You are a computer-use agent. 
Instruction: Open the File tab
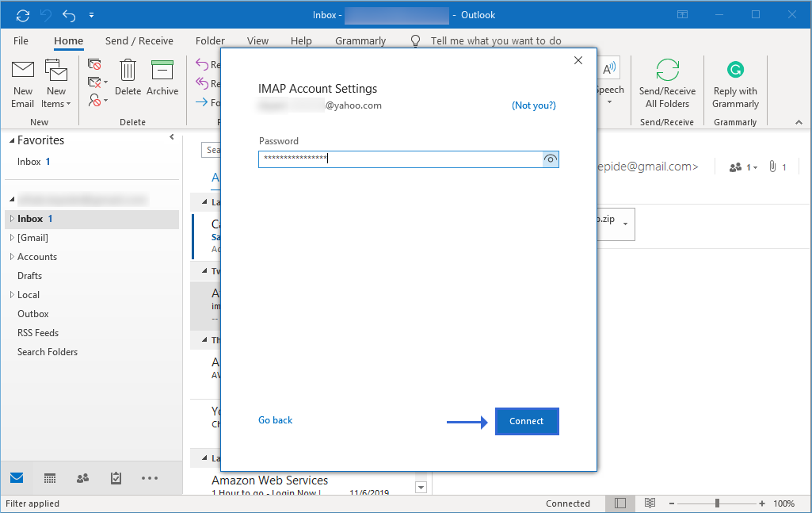tap(21, 41)
